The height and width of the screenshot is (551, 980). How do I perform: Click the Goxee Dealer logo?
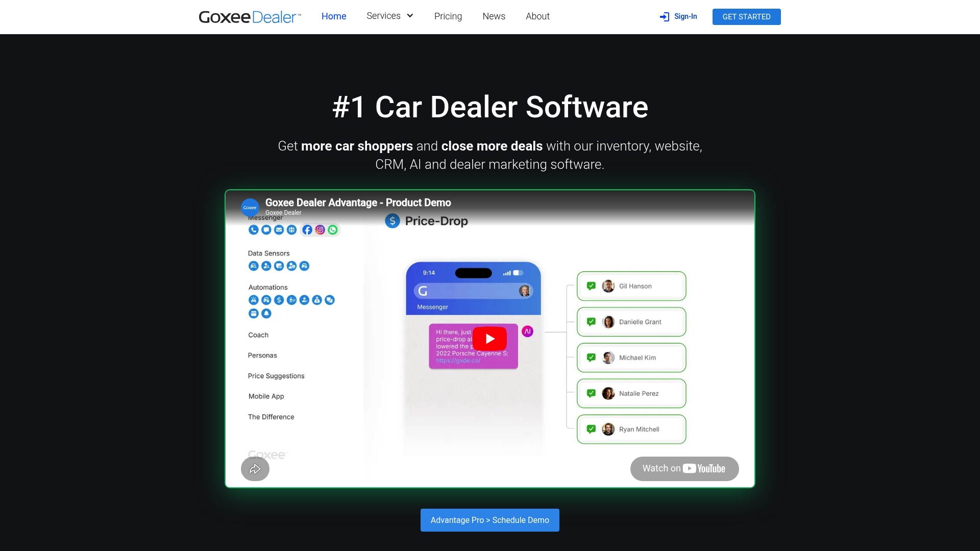tap(250, 17)
